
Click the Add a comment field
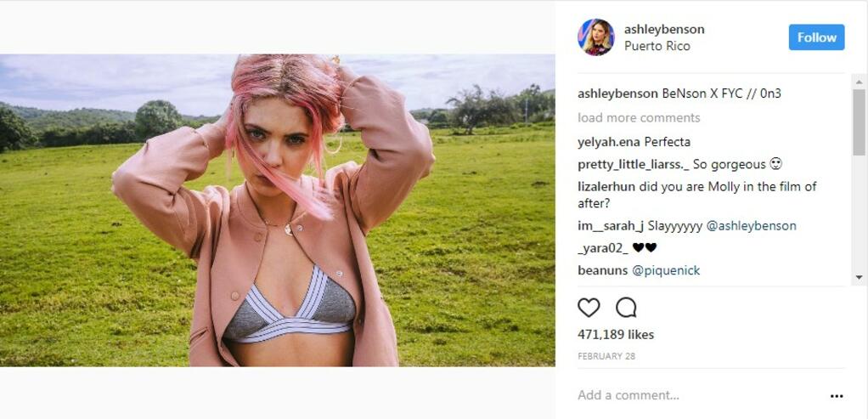click(x=697, y=395)
